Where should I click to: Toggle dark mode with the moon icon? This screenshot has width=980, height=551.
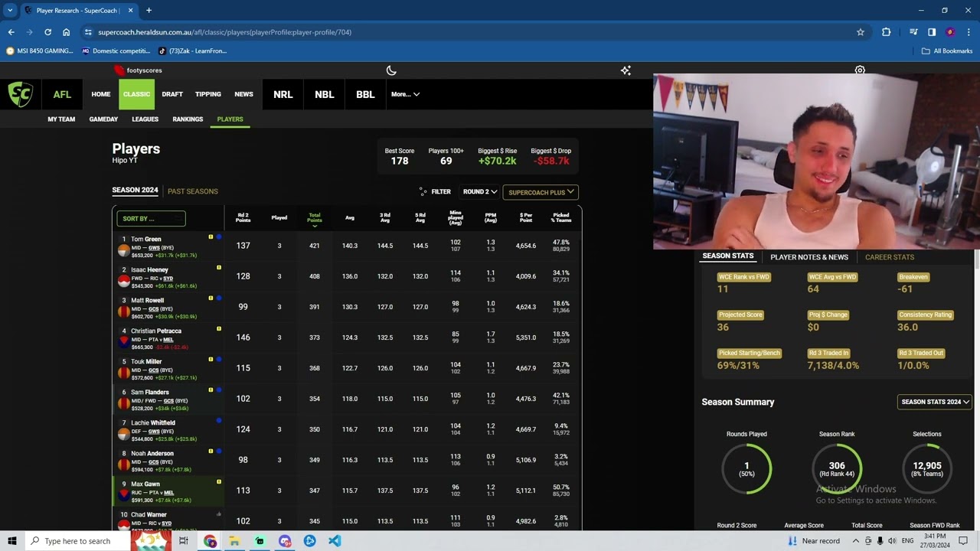(x=391, y=70)
